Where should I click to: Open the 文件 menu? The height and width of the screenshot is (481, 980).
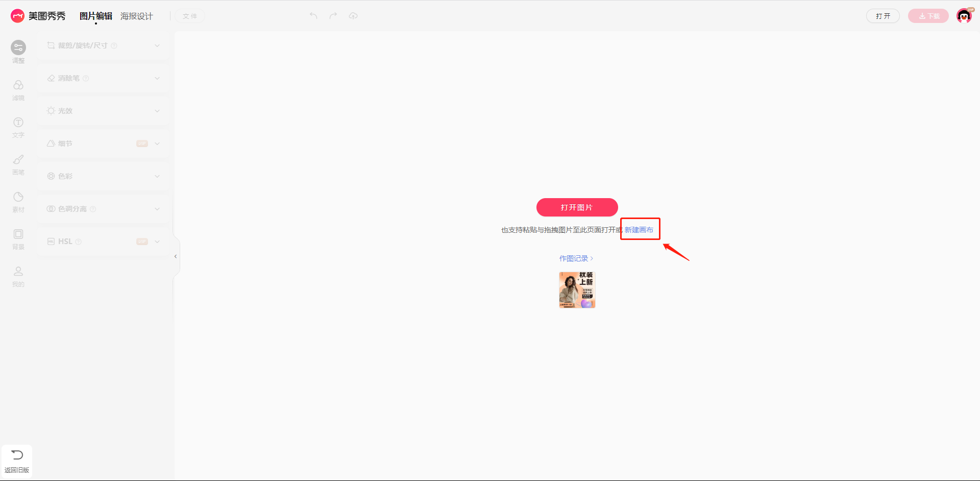point(190,16)
